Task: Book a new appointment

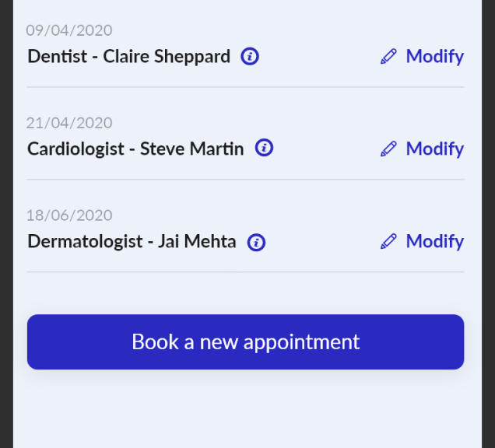Action: (246, 341)
